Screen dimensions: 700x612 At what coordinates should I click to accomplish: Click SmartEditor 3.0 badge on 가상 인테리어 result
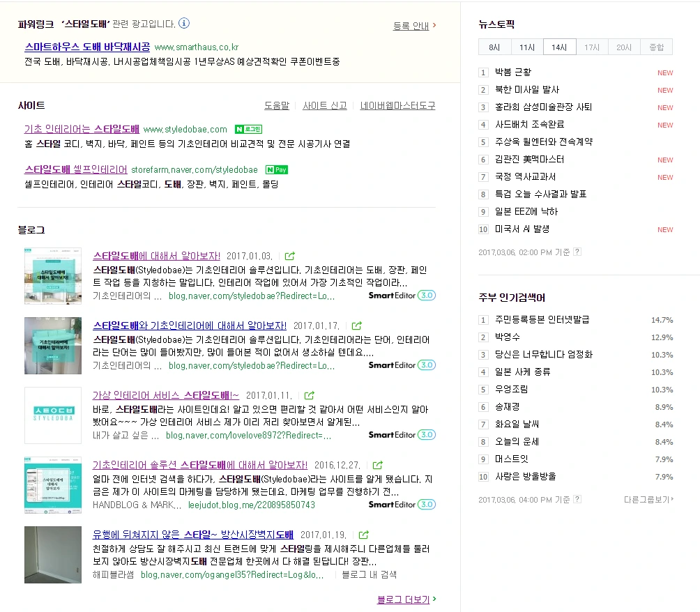tap(402, 435)
